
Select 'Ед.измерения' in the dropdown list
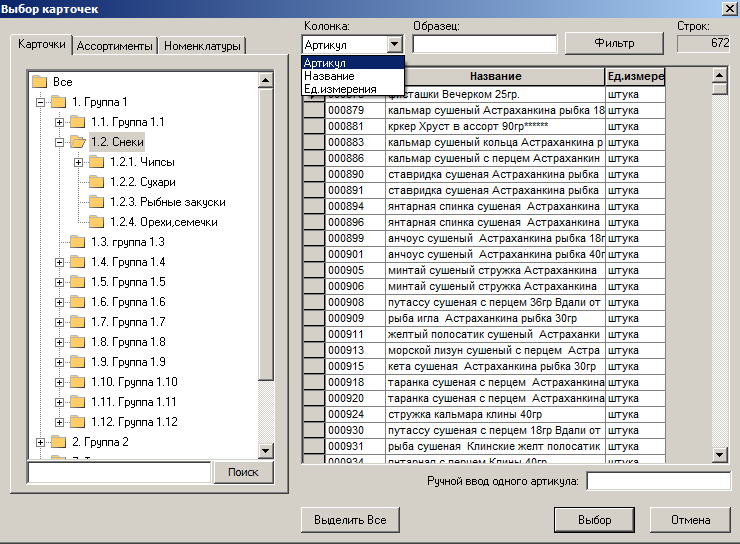click(x=353, y=89)
